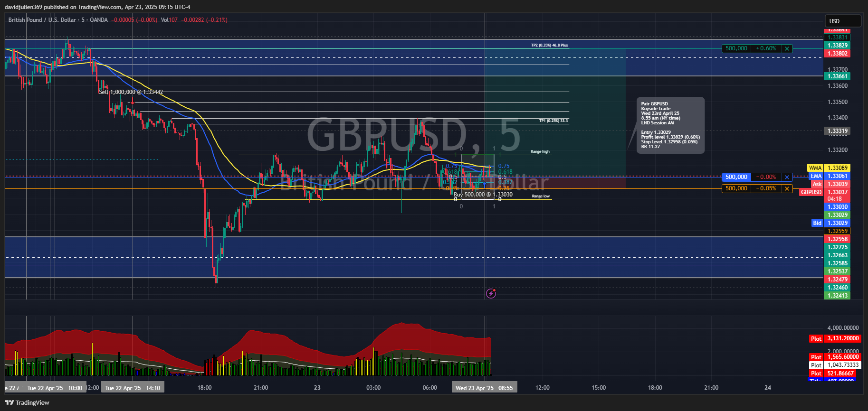Click the white Plot 1,043.73333 indicator label
Image resolution: width=868 pixels, height=411 pixels.
(835, 365)
